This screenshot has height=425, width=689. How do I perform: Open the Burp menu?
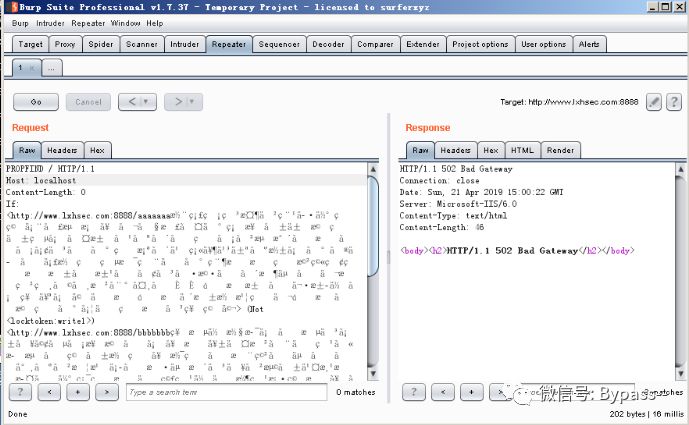(20, 23)
